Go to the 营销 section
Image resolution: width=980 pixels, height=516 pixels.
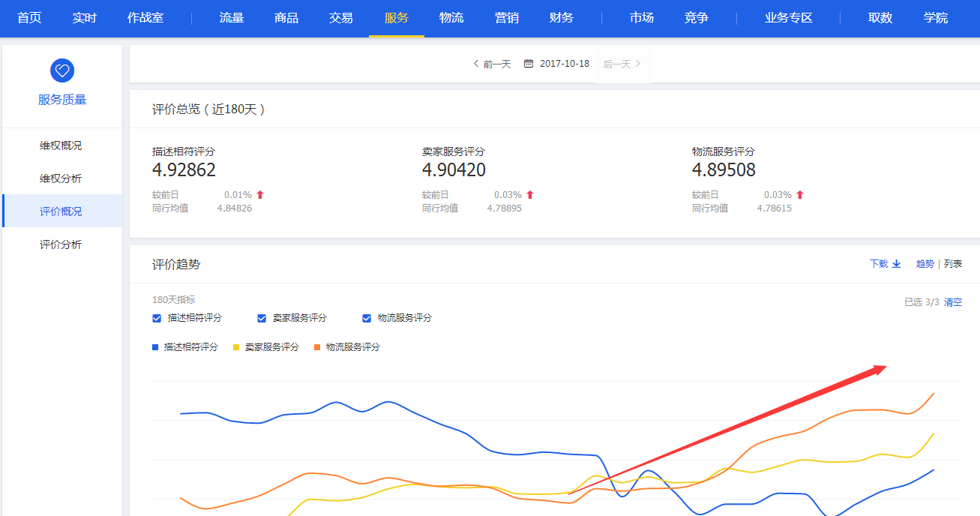point(507,18)
